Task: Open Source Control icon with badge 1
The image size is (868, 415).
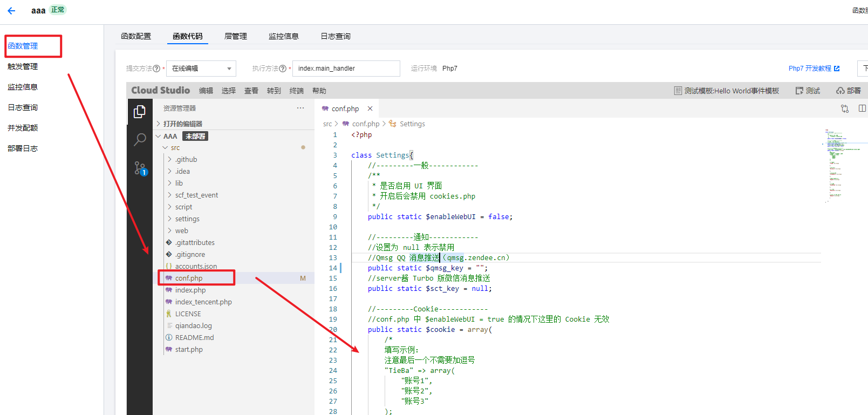Action: tap(140, 168)
